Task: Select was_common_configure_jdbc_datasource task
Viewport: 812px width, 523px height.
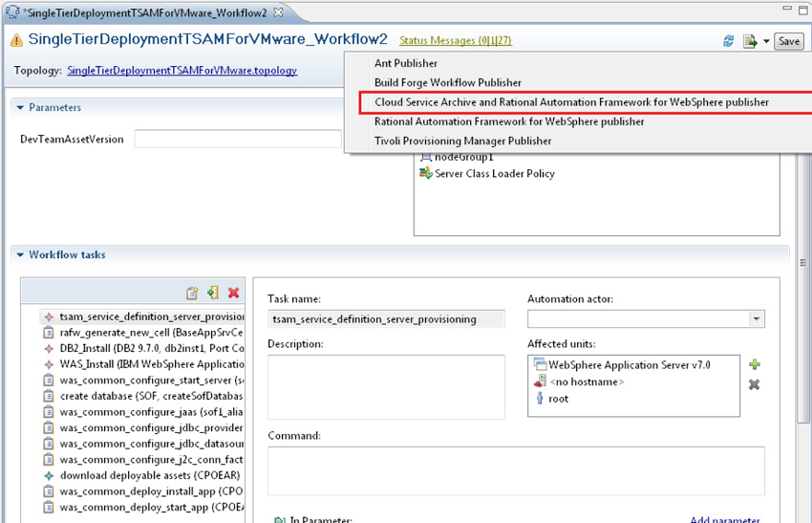Action: (142, 444)
